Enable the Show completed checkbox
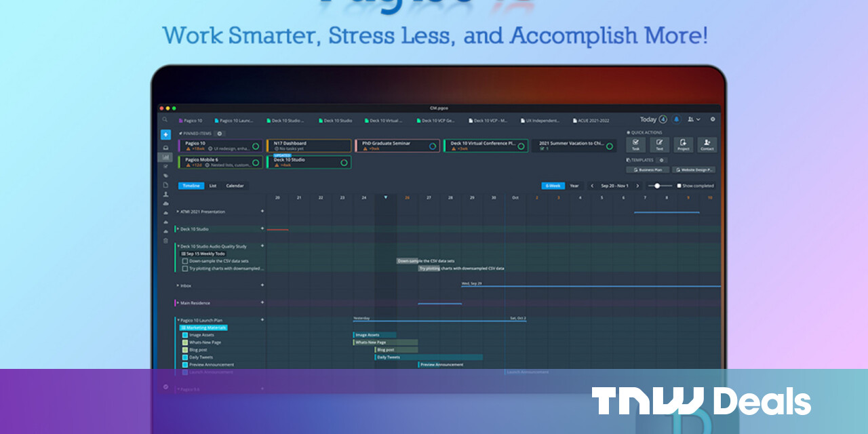The height and width of the screenshot is (434, 868). coord(679,186)
